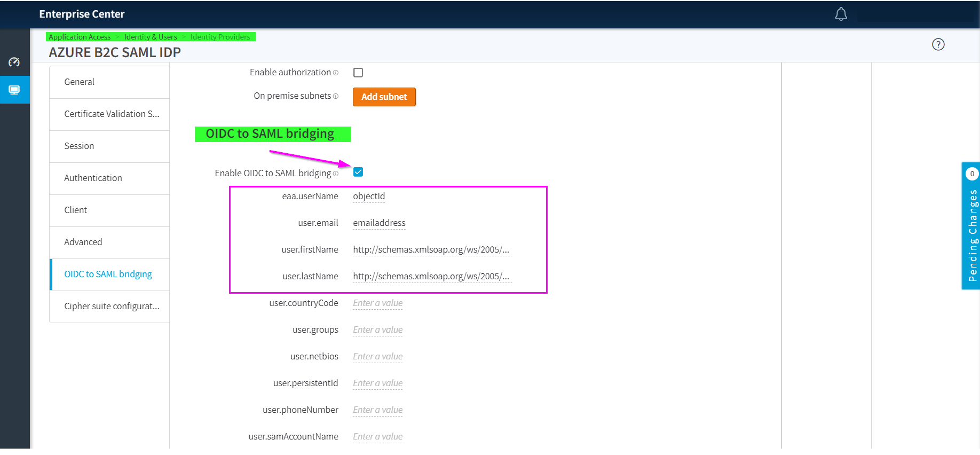Screen dimensions: 980x455
Task: Open the notifications bell
Action: 841,14
